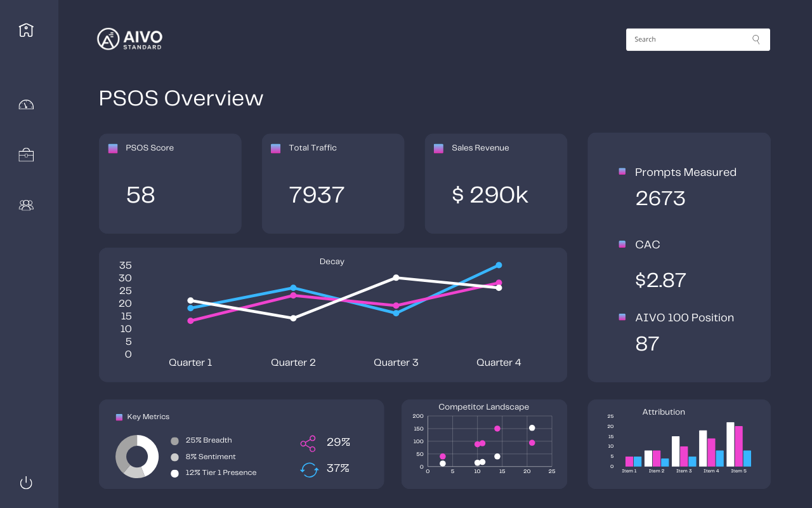The image size is (812, 508).
Task: Click the color swatch beside PSOS Score
Action: 113,148
